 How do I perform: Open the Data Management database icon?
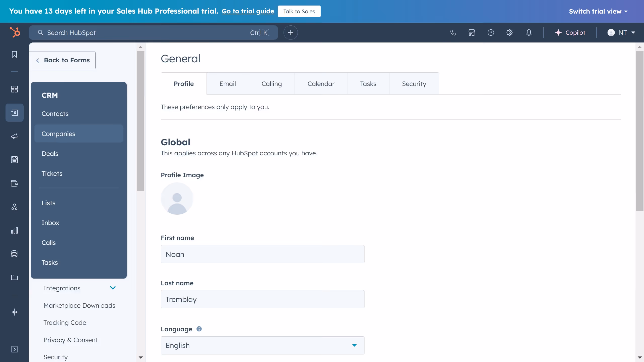[14, 254]
